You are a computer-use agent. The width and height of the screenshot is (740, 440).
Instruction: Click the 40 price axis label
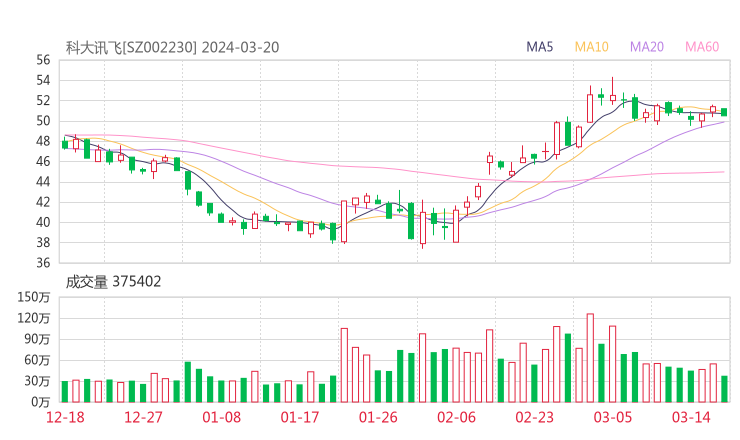43,222
